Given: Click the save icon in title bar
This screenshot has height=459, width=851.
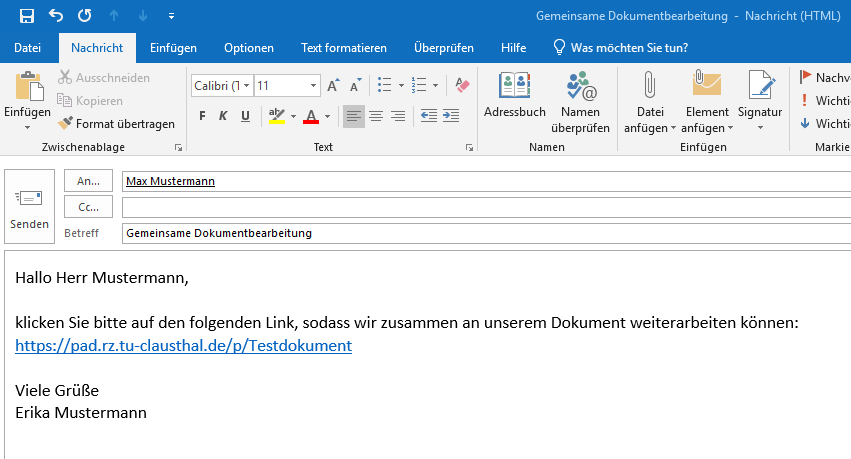Looking at the screenshot, I should point(27,16).
